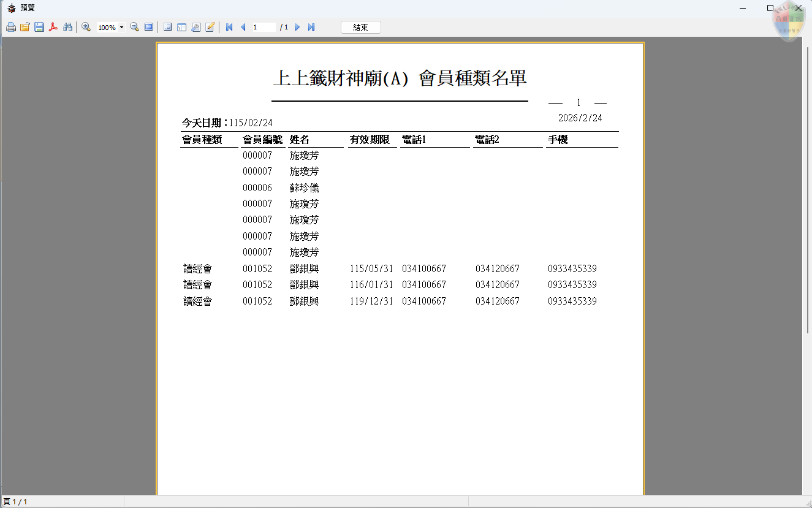Open find with binoculars icon

(68, 28)
